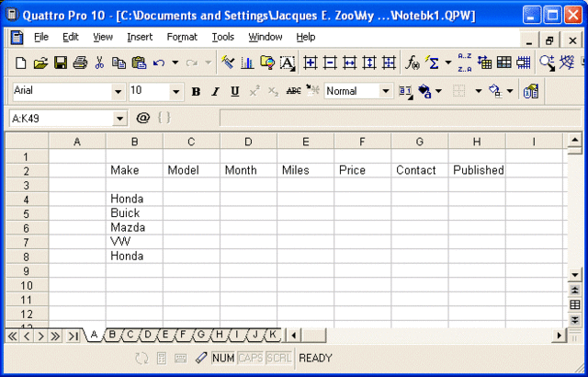Image resolution: width=588 pixels, height=377 pixels.
Task: Select the cell containing Mazda
Action: [134, 228]
